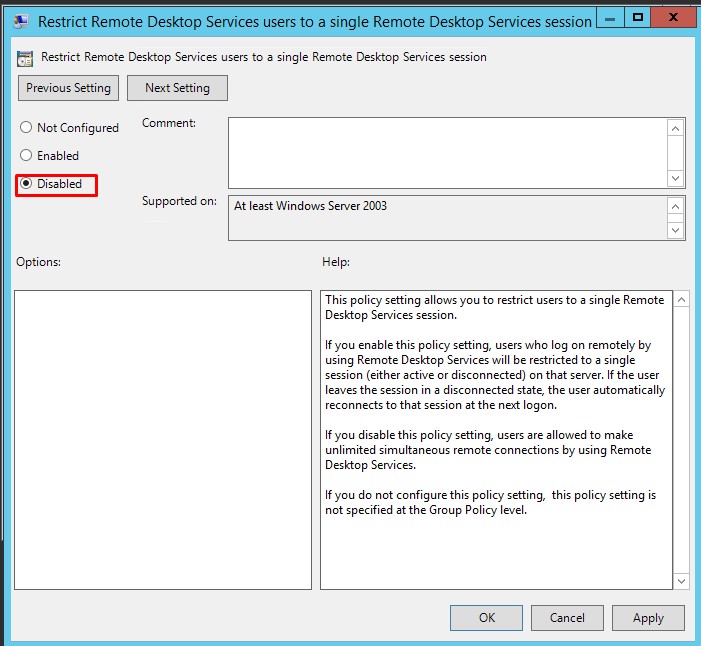Viewport: 701px width, 646px height.
Task: Select the Enabled radio button
Action: (26, 156)
